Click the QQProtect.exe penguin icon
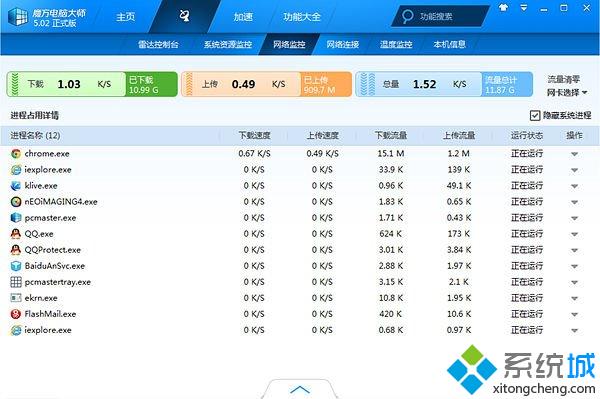 (x=16, y=250)
